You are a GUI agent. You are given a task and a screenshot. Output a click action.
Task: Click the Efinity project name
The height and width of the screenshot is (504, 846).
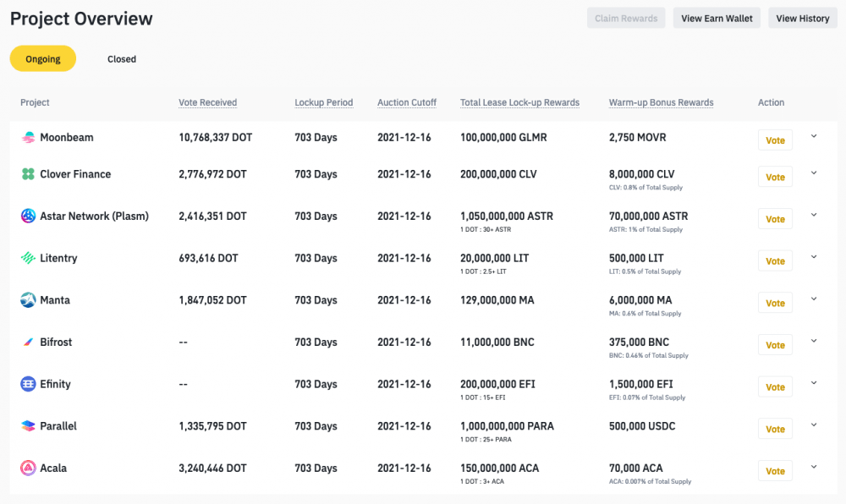tap(55, 384)
